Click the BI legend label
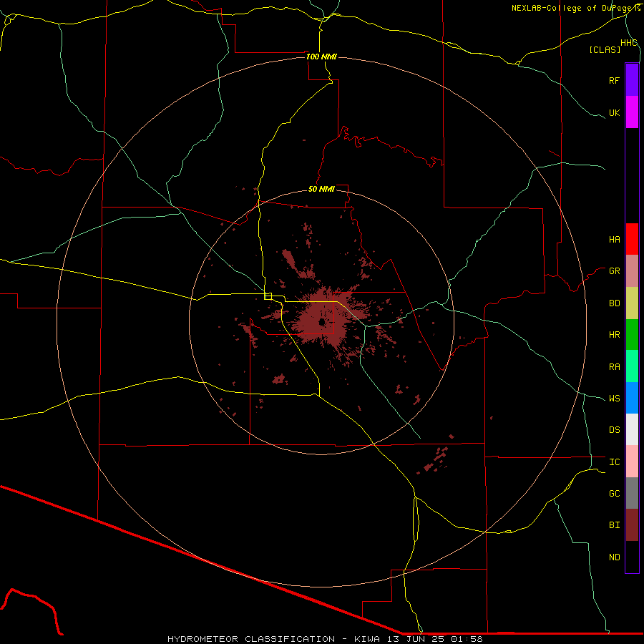 point(614,525)
